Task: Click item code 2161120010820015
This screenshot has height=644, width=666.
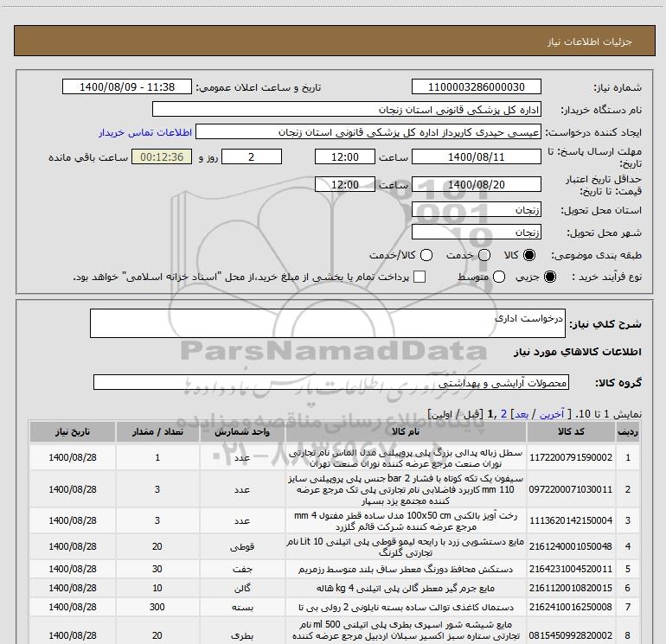Action: (x=571, y=588)
